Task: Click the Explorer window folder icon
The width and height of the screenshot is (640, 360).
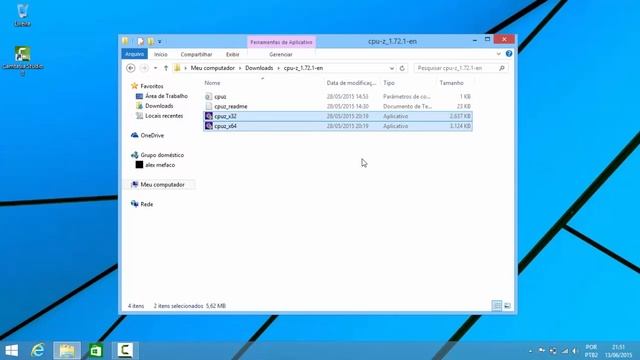Action: tap(125, 41)
